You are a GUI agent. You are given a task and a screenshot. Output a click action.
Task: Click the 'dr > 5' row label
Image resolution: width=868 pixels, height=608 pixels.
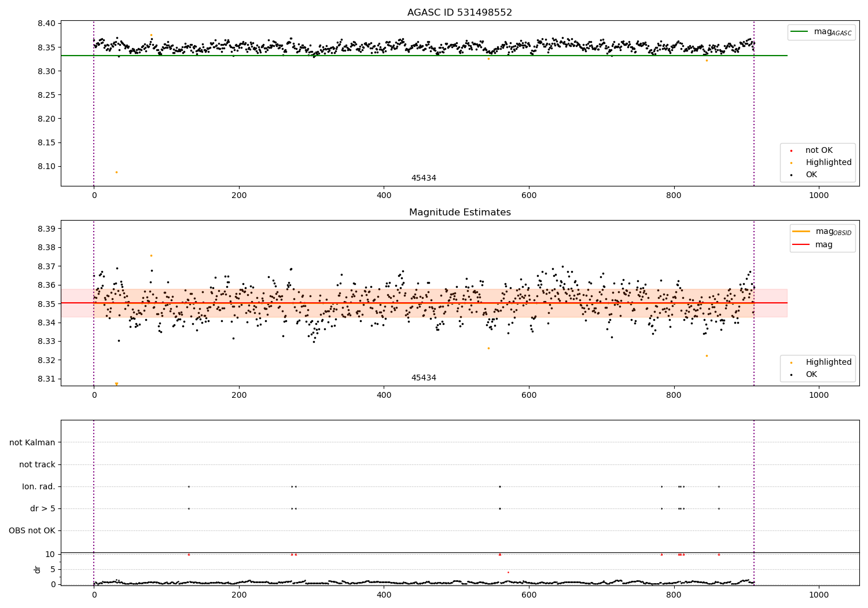click(x=43, y=508)
